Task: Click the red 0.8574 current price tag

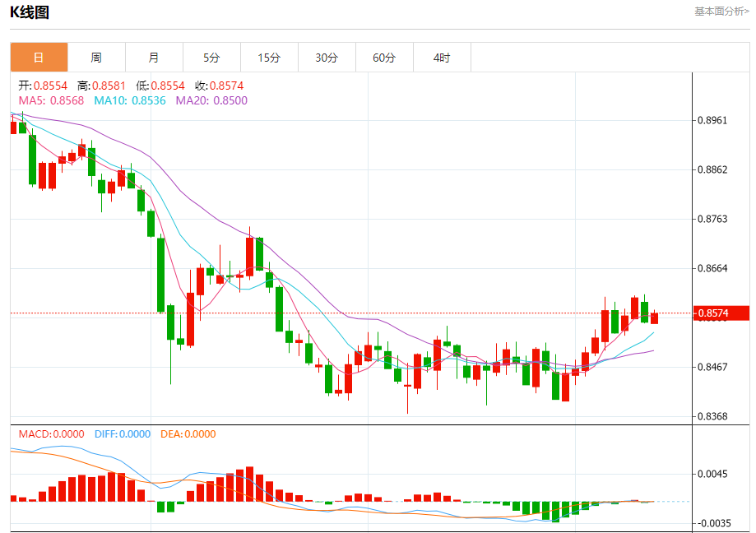Action: 721,313
